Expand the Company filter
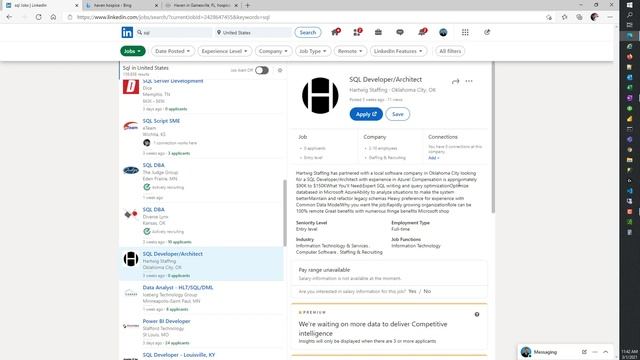Screen dimensions: 640x360 (x=273, y=51)
